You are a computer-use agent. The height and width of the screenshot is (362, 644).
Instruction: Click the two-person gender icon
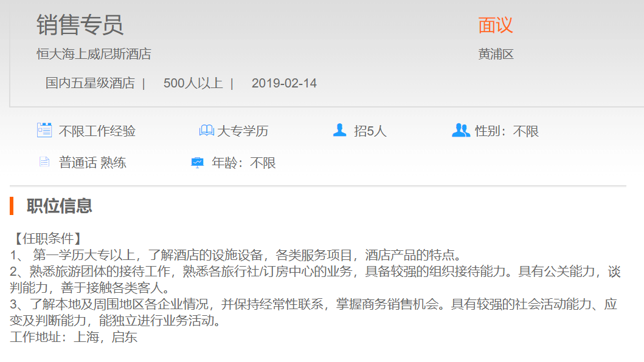pyautogui.click(x=461, y=131)
